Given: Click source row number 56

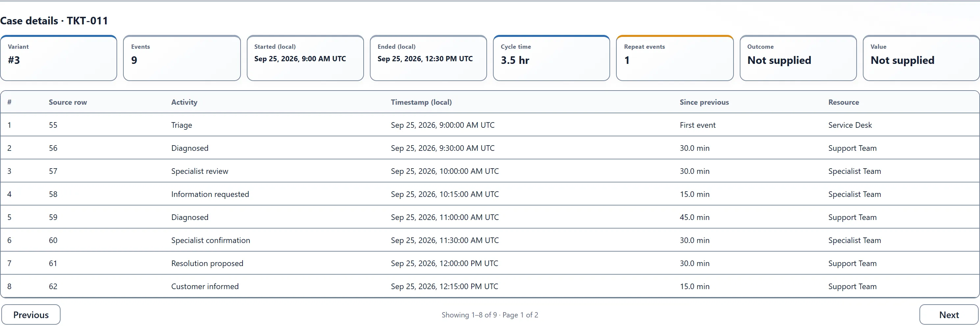Looking at the screenshot, I should click(x=53, y=148).
